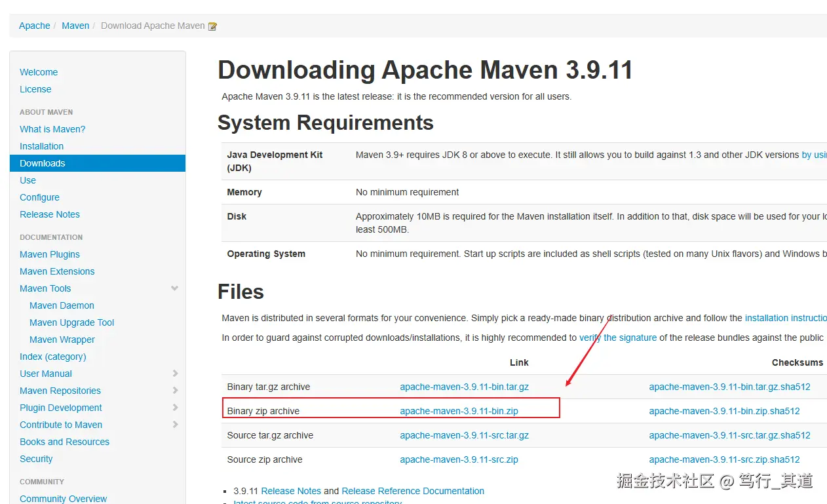Open Contribute to Maven link

click(61, 425)
